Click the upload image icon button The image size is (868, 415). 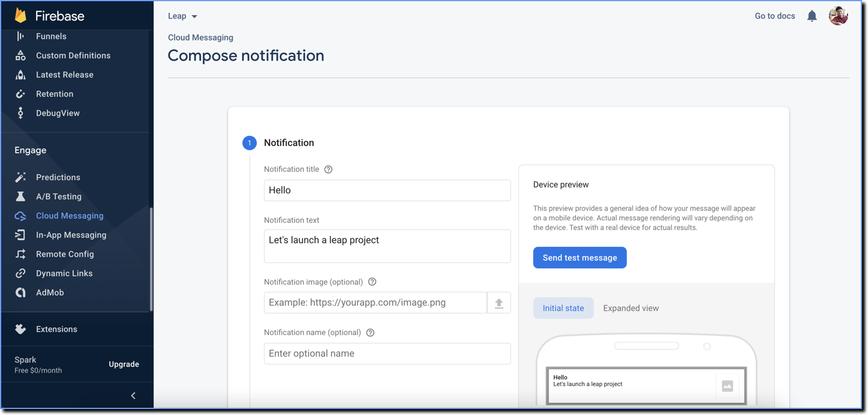[x=498, y=303]
